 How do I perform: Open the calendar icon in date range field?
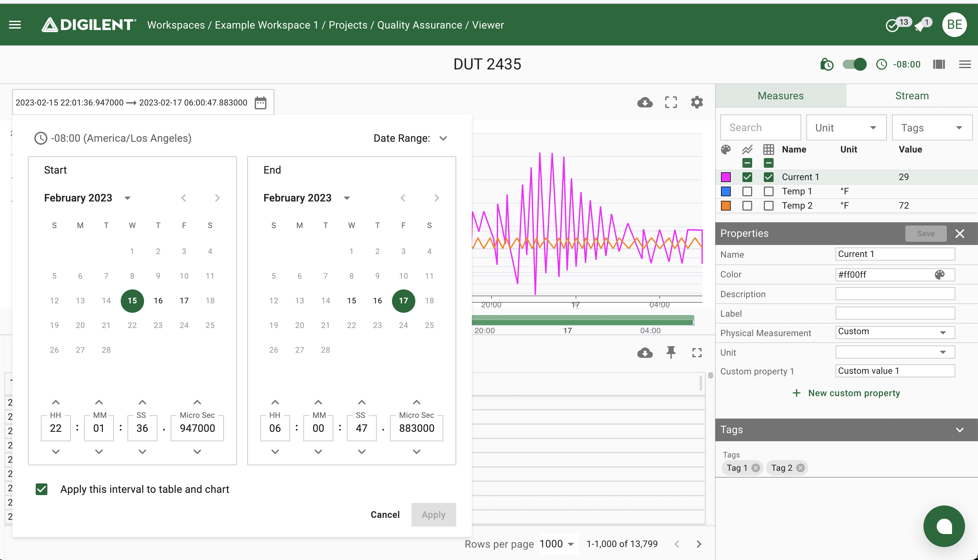tap(260, 103)
